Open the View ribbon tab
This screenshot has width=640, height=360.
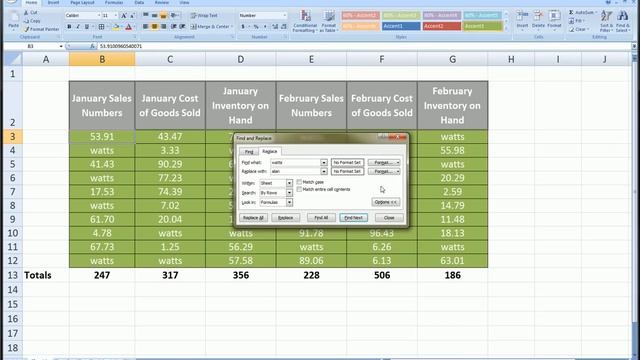pos(184,2)
